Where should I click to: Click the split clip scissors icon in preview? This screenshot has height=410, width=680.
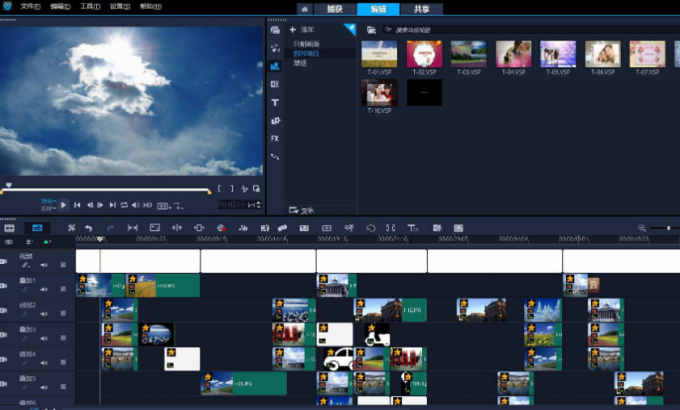[x=244, y=188]
